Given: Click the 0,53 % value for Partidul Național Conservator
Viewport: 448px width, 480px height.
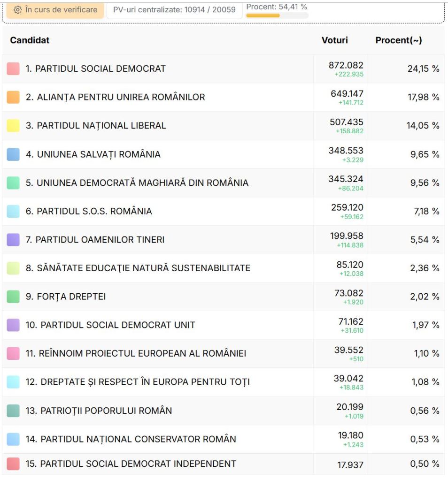Looking at the screenshot, I should (x=425, y=439).
